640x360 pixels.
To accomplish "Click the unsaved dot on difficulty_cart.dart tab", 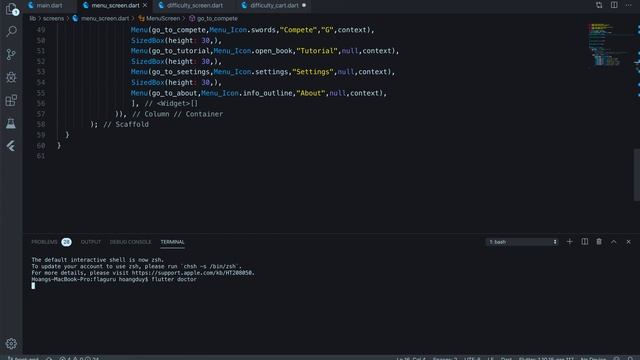I will pos(304,5).
